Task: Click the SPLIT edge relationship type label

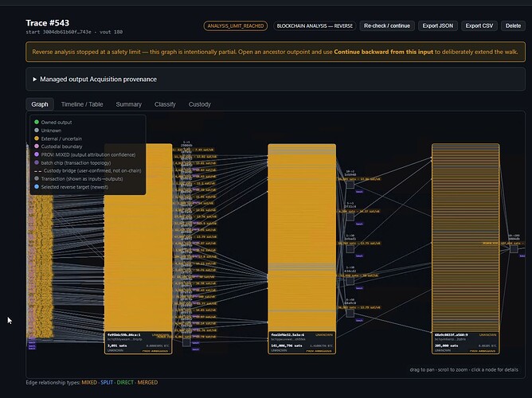Action: pos(107,382)
